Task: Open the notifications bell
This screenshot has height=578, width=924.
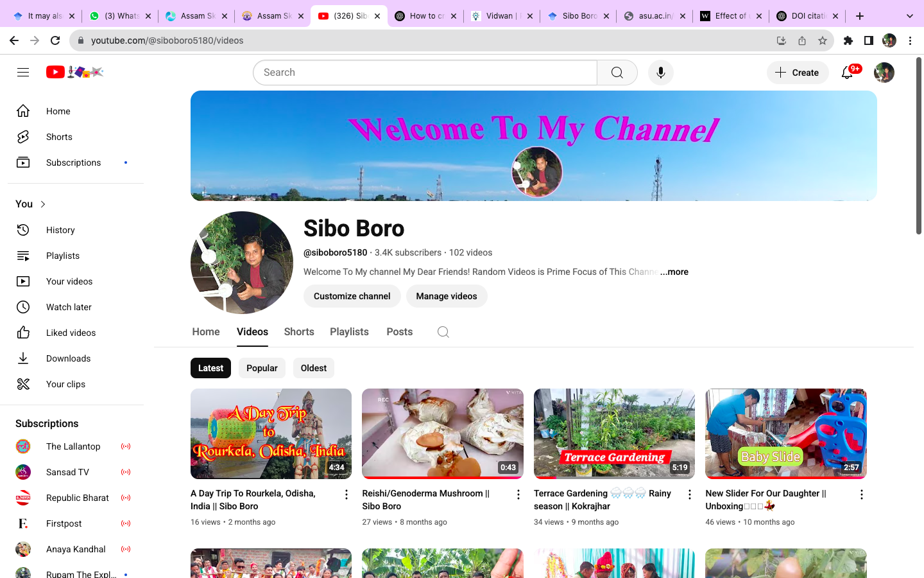Action: [847, 73]
